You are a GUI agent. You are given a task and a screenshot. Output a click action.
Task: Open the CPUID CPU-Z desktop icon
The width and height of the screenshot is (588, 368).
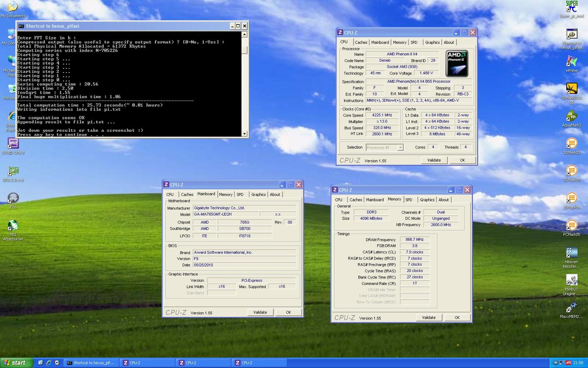click(x=13, y=146)
